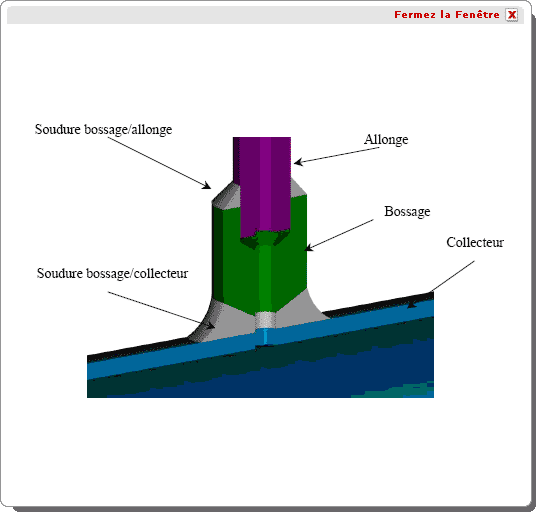
Task: Click the Fermez la Fenêtre link
Action: (446, 15)
